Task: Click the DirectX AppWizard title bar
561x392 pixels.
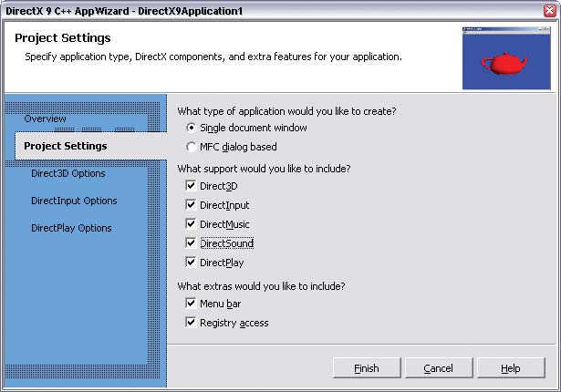Action: tap(274, 8)
